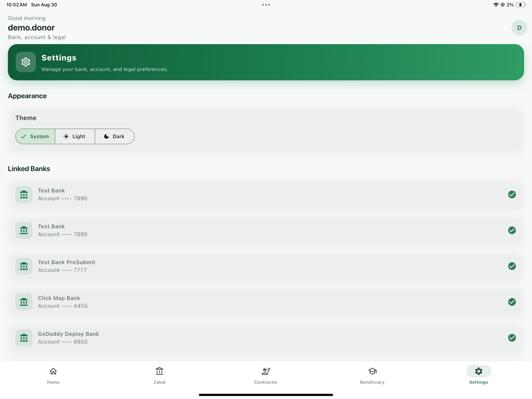Viewport: 532px width, 399px height.
Task: Click the "Theme" label
Action: point(26,118)
